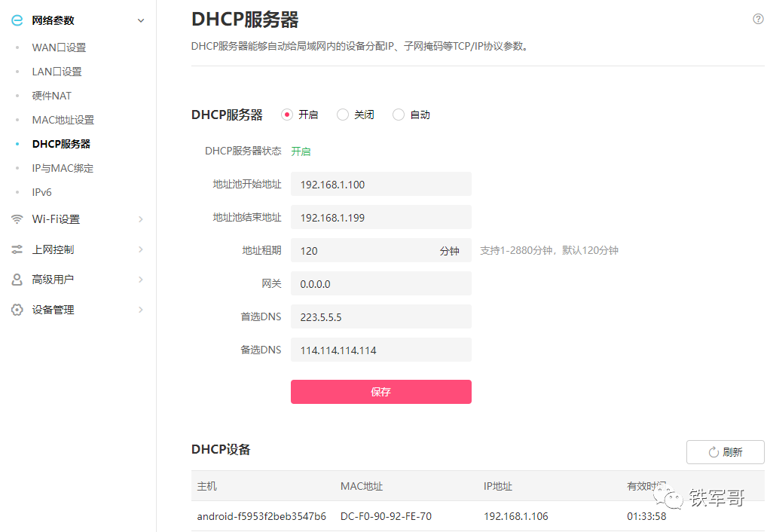The height and width of the screenshot is (532, 770).
Task: Select the 关闭 DHCP server radio button
Action: [x=342, y=115]
